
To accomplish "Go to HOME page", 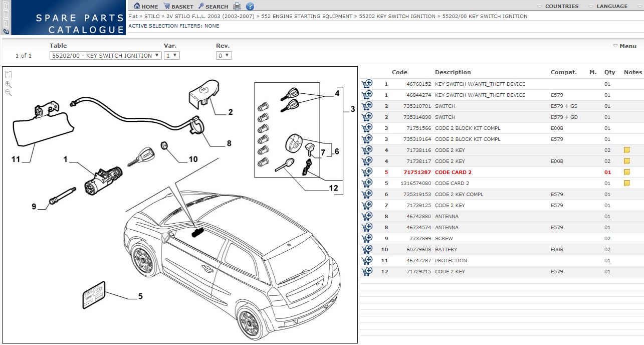I will pyautogui.click(x=146, y=7).
